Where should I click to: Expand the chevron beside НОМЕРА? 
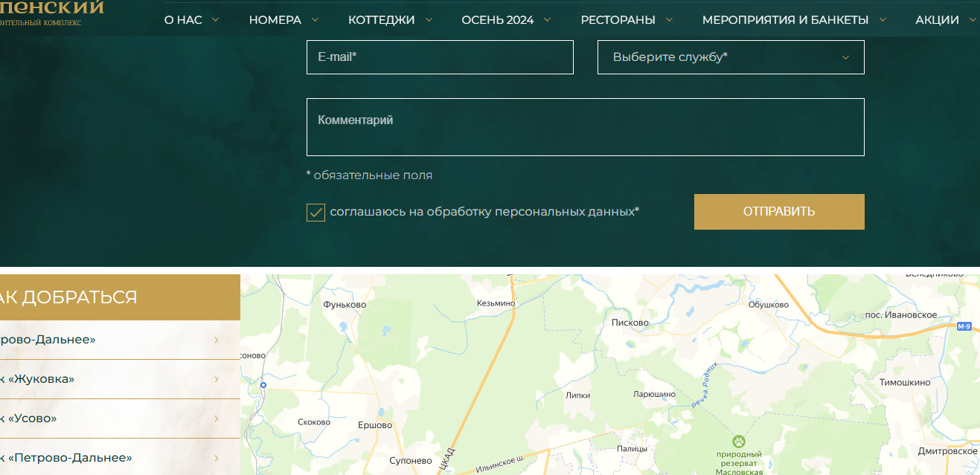(315, 20)
